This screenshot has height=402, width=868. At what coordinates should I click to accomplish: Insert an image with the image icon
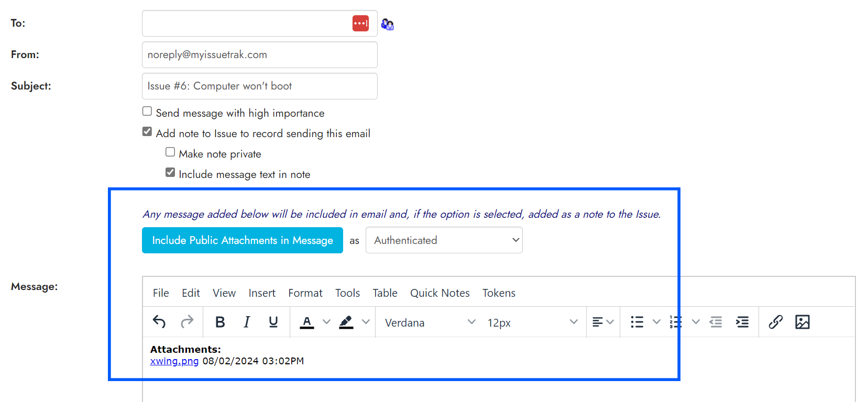point(803,322)
